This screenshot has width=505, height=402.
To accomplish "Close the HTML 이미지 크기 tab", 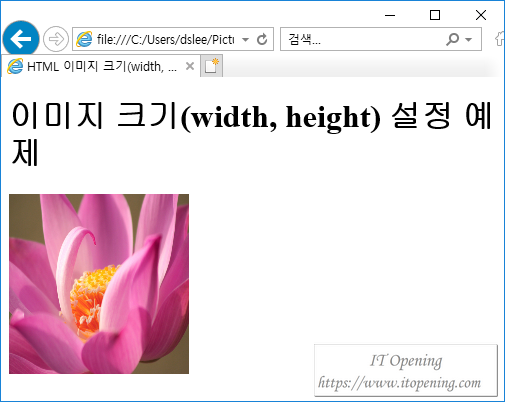I will coord(190,66).
